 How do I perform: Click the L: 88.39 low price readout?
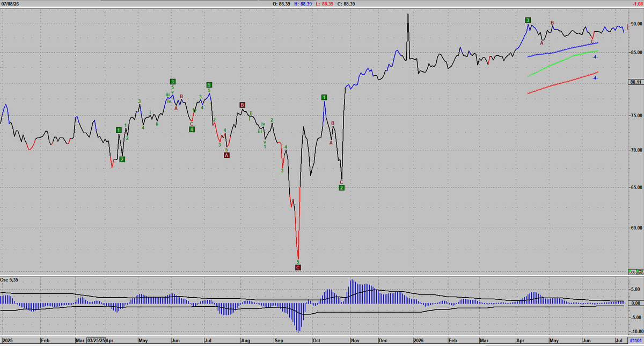(x=324, y=4)
